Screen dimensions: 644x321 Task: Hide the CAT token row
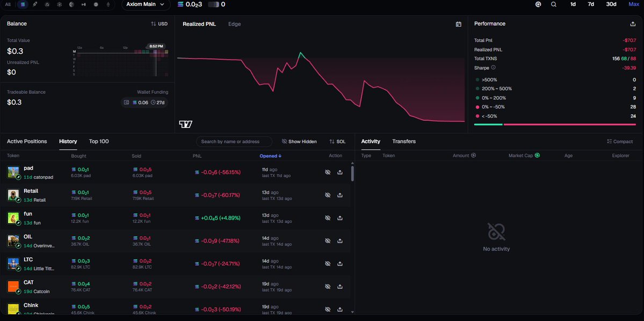[x=328, y=287]
